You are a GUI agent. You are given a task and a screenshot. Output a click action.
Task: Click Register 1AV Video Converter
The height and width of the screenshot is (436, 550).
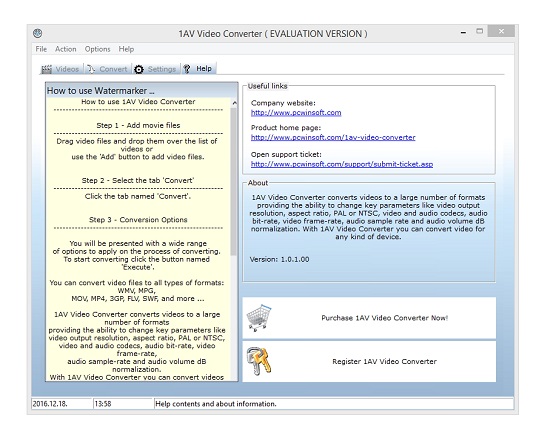click(369, 361)
